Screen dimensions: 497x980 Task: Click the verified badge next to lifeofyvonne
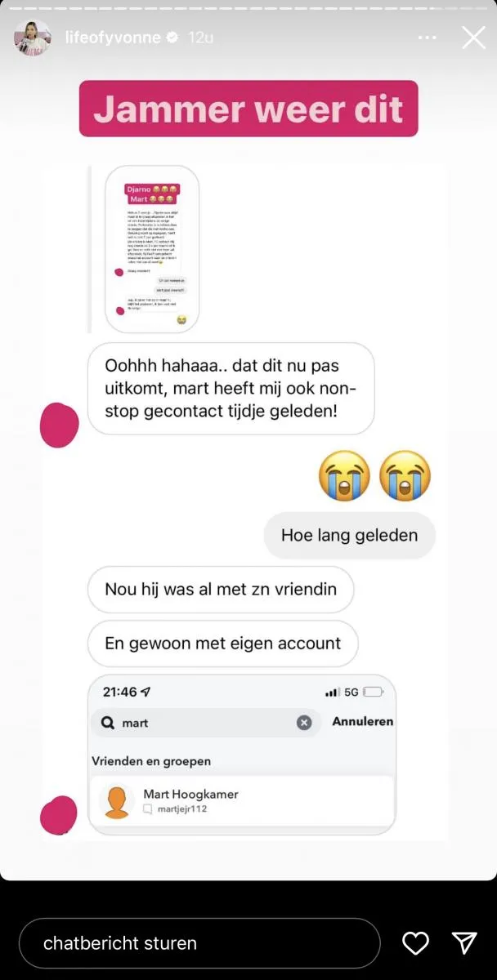coord(172,38)
